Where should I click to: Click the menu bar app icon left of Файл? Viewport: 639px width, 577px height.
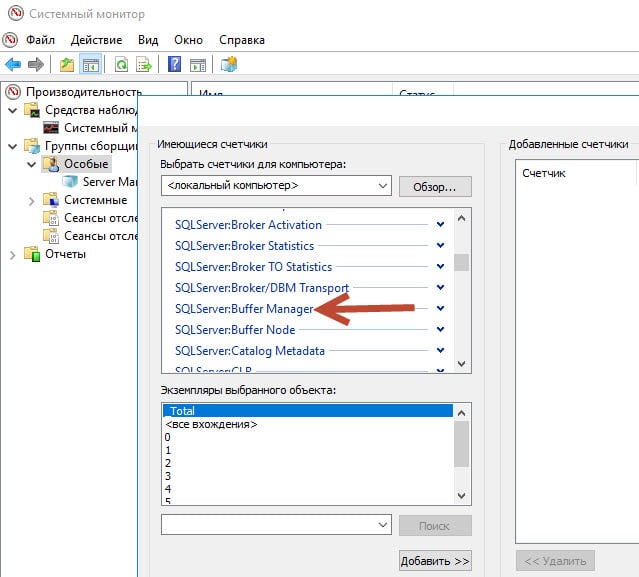pyautogui.click(x=10, y=40)
